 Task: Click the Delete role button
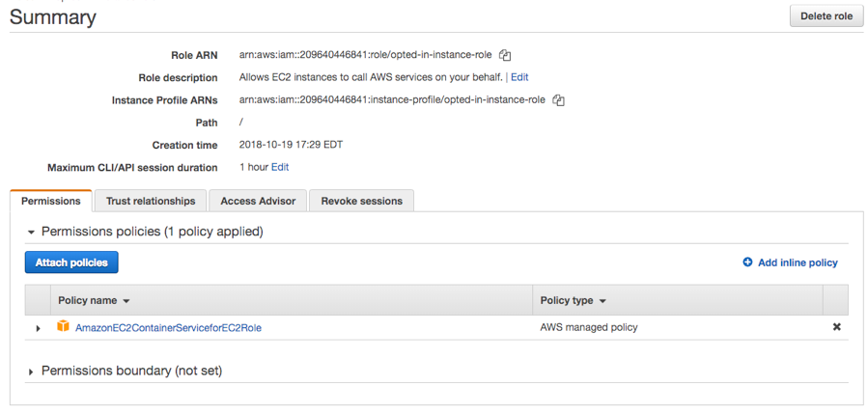826,16
